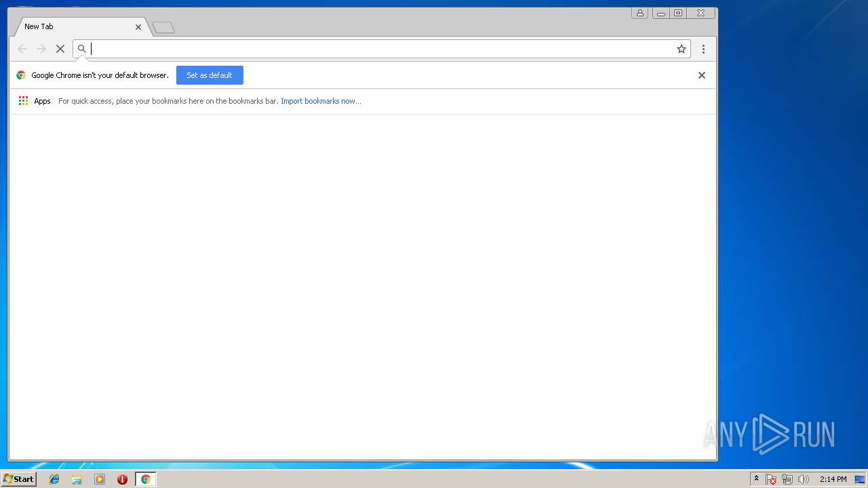Click the search magnifier icon in address bar
Screen dimensions: 868x488
click(x=82, y=49)
